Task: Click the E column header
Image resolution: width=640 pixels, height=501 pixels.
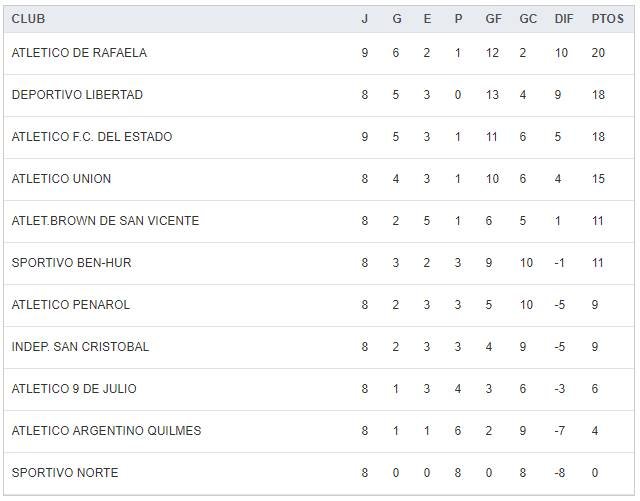Action: coord(427,19)
